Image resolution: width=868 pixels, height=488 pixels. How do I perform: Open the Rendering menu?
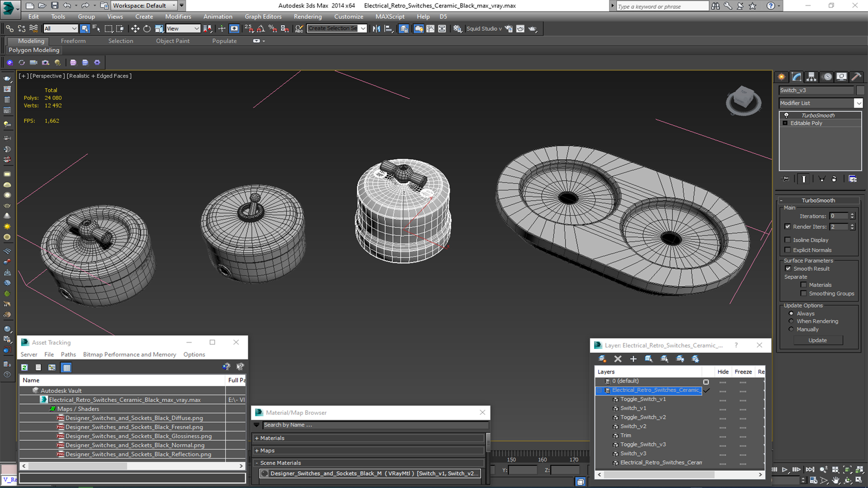(307, 16)
